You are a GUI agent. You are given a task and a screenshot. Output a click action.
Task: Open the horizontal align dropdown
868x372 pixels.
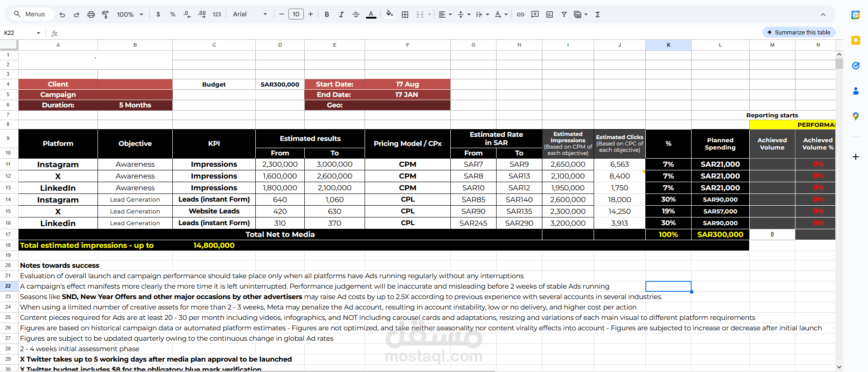(445, 14)
